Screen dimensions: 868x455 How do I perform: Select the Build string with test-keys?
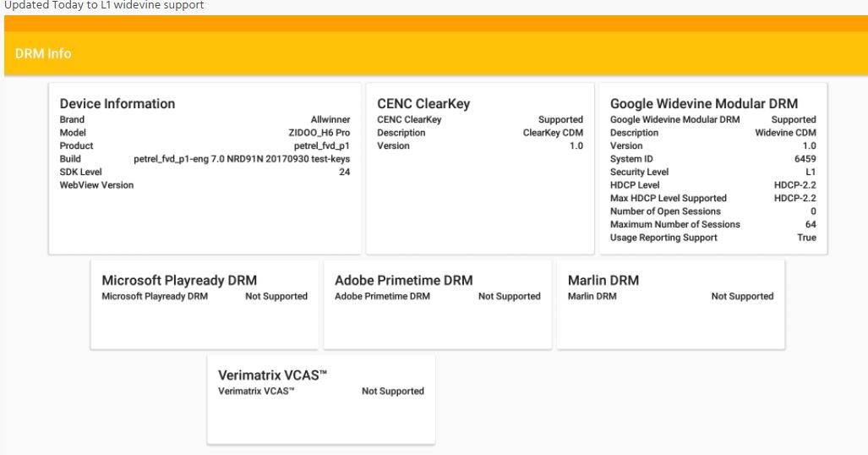[242, 159]
